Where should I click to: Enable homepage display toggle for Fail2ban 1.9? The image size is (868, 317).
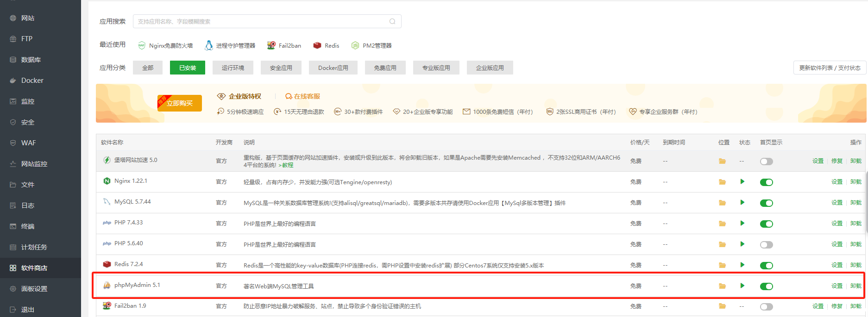[767, 307]
